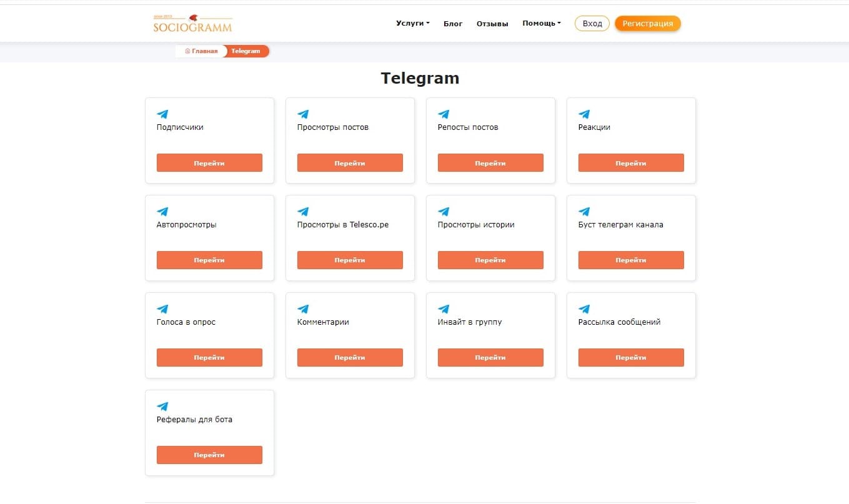
Task: Go to Главная in the breadcrumb
Action: coord(201,51)
